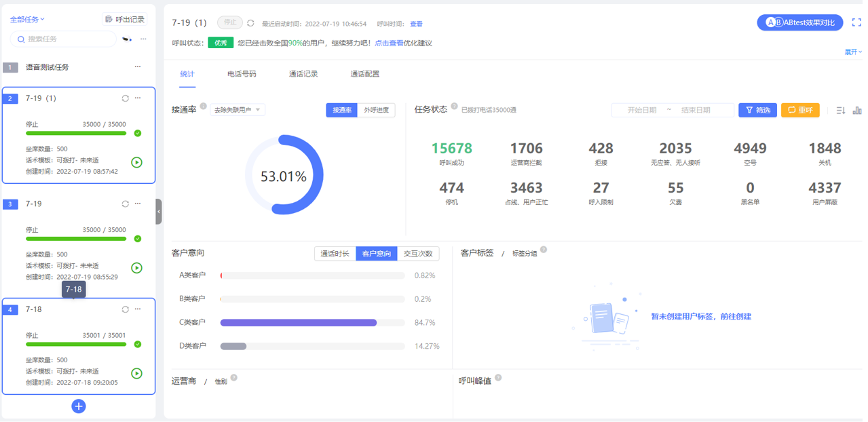Click the sort order icon beside 重呼

click(x=840, y=110)
